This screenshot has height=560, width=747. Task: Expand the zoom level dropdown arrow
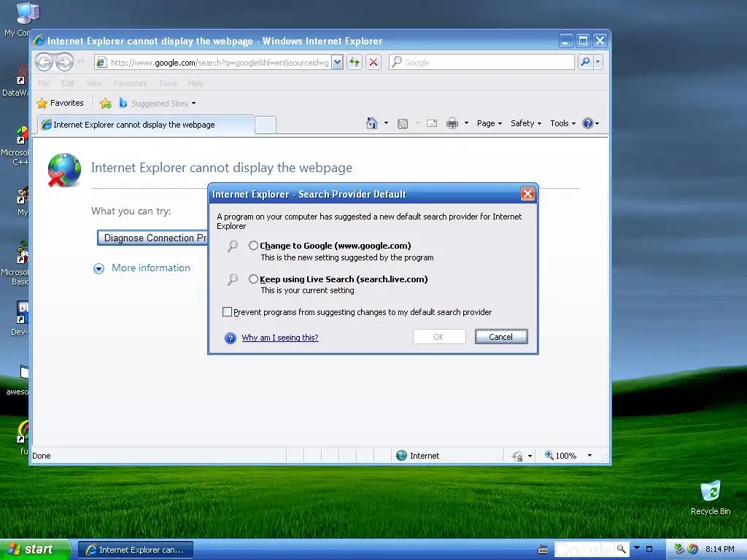point(589,456)
